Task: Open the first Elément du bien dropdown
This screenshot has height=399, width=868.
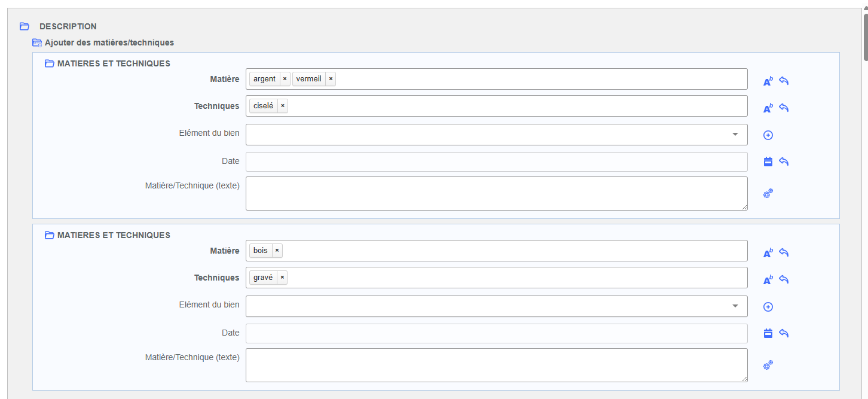Action: point(496,135)
